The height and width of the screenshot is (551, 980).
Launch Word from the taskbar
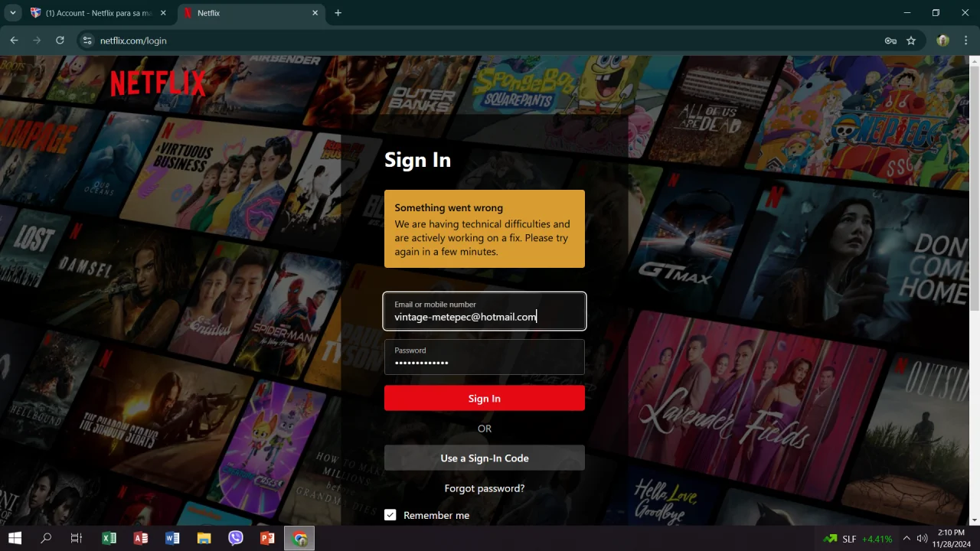click(172, 538)
